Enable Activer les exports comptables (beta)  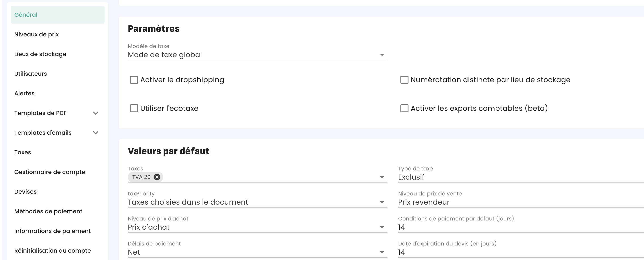click(x=404, y=108)
